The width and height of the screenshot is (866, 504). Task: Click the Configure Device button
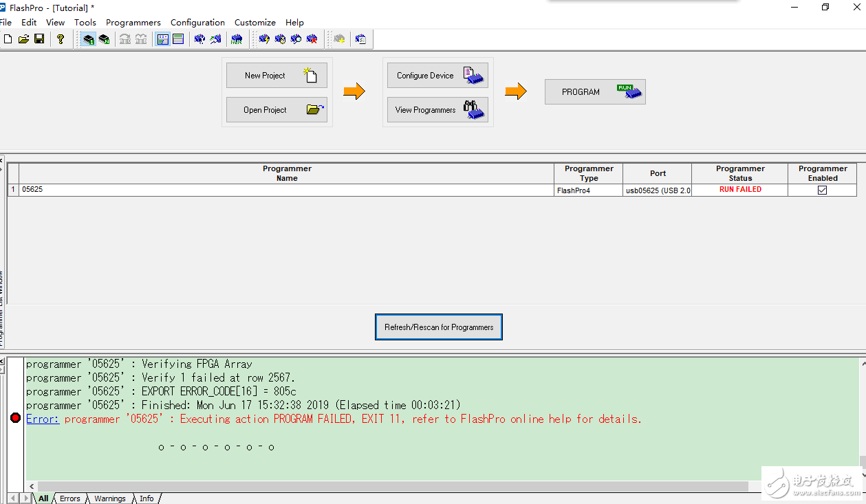tap(437, 75)
